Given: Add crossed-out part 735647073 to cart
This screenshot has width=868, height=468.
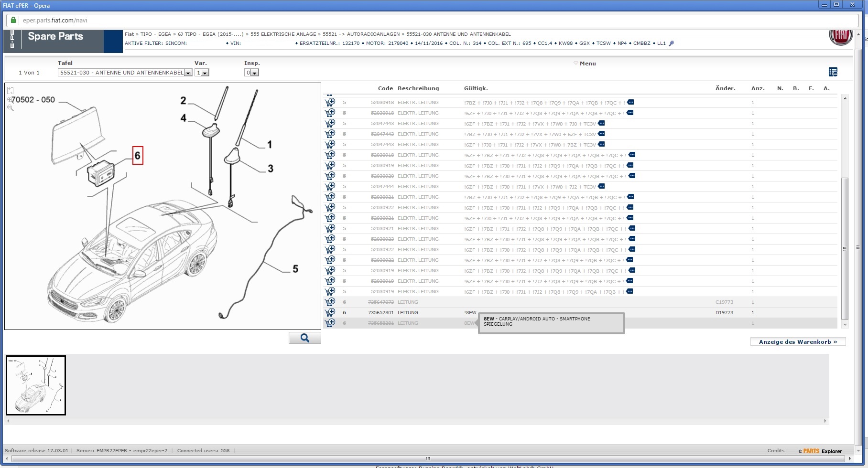Looking at the screenshot, I should click(x=330, y=302).
